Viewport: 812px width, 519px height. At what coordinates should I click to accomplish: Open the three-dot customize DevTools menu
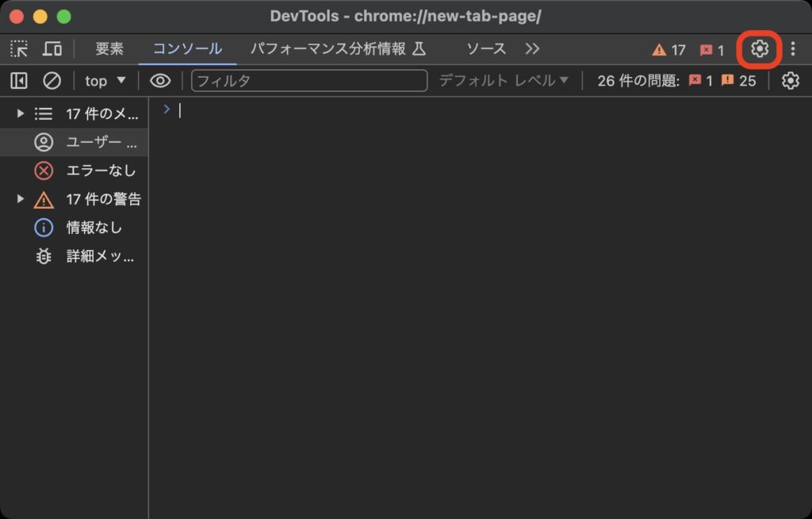pyautogui.click(x=792, y=49)
